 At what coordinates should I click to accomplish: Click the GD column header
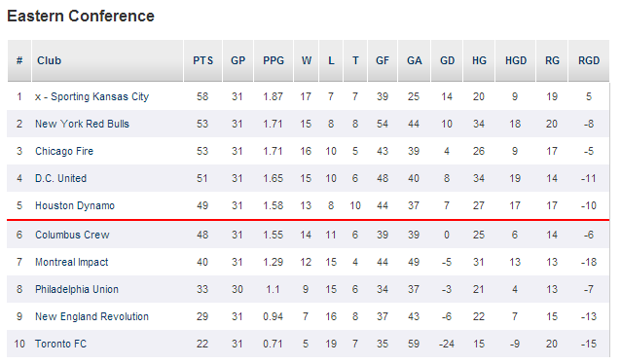[447, 60]
